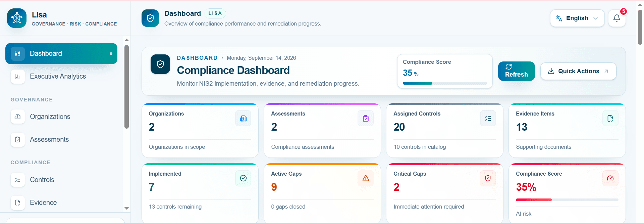The width and height of the screenshot is (644, 223).
Task: Click the dark shield icon in the Compliance Dashboard banner
Action: pyautogui.click(x=160, y=64)
